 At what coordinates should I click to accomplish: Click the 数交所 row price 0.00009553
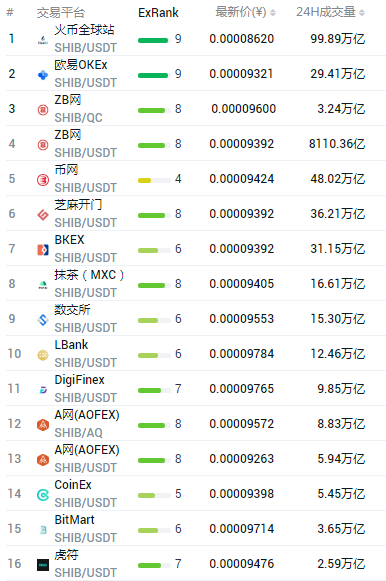coord(242,319)
